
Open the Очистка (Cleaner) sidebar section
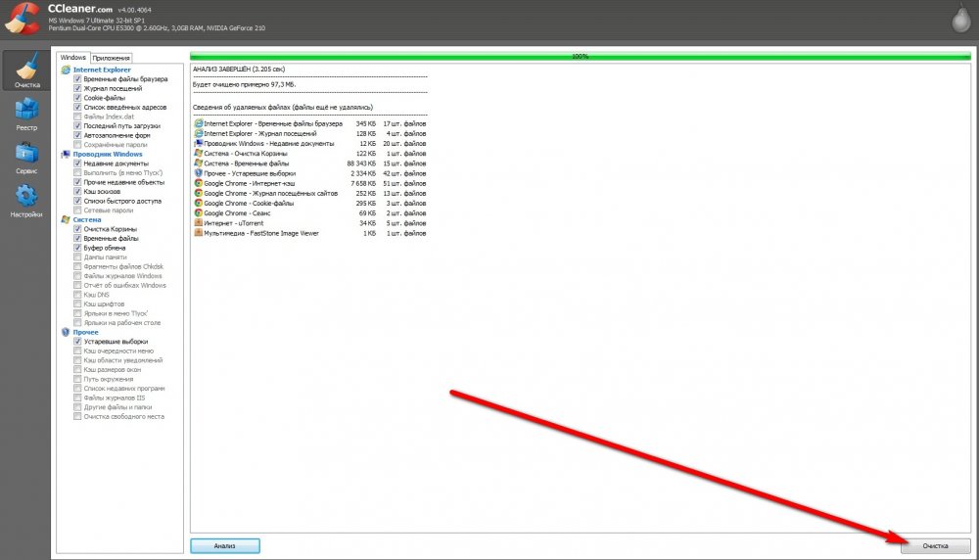pos(26,70)
